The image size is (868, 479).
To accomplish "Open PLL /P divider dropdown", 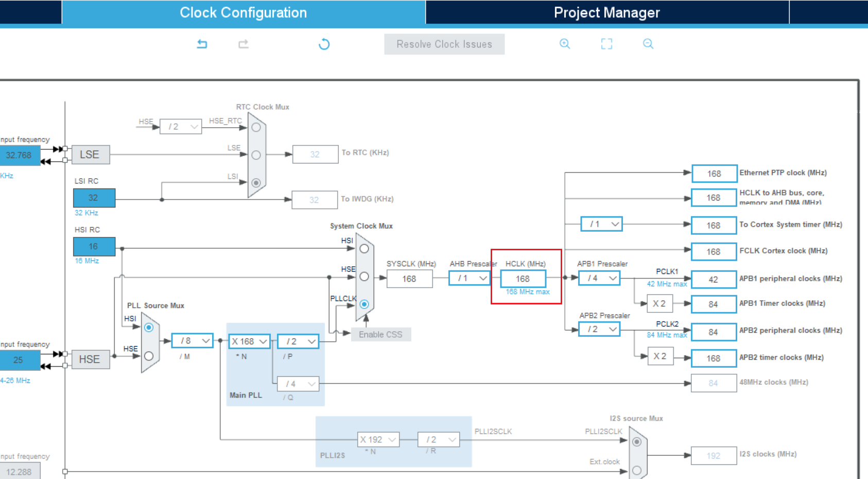I will [299, 341].
